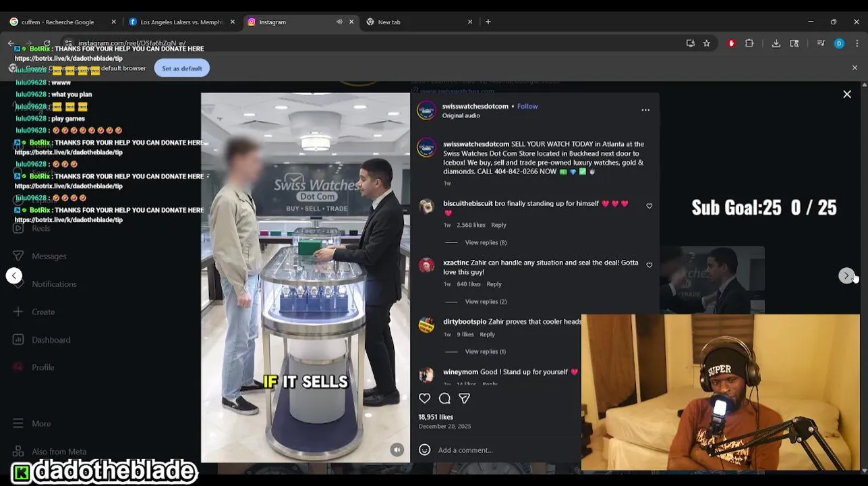Open swisswatchesdotcom profile from header

[475, 106]
